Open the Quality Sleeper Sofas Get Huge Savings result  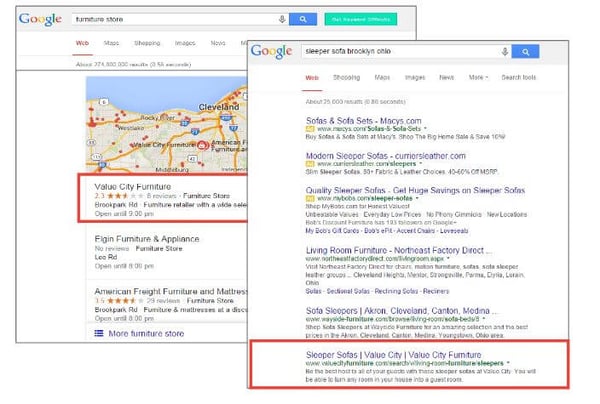pyautogui.click(x=415, y=190)
